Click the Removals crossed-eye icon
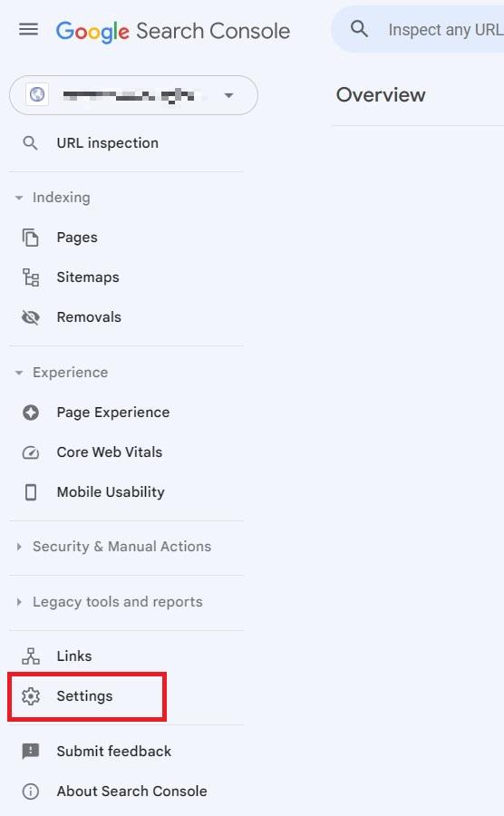This screenshot has width=504, height=816. (x=31, y=317)
